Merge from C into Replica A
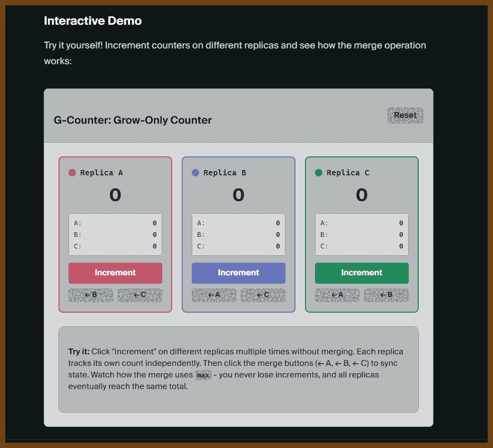The height and width of the screenshot is (448, 493). click(140, 295)
